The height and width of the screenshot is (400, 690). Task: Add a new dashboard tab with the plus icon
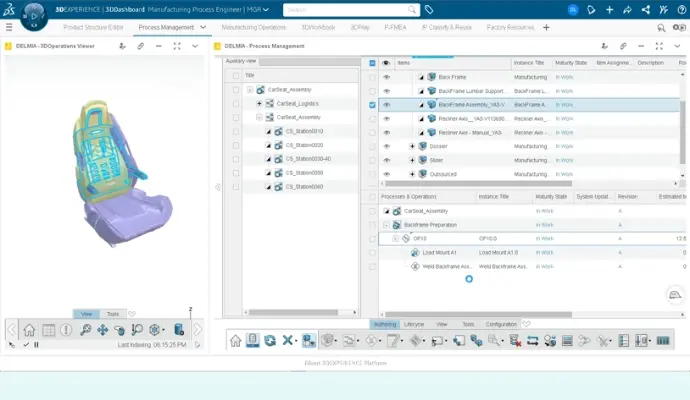pos(546,27)
